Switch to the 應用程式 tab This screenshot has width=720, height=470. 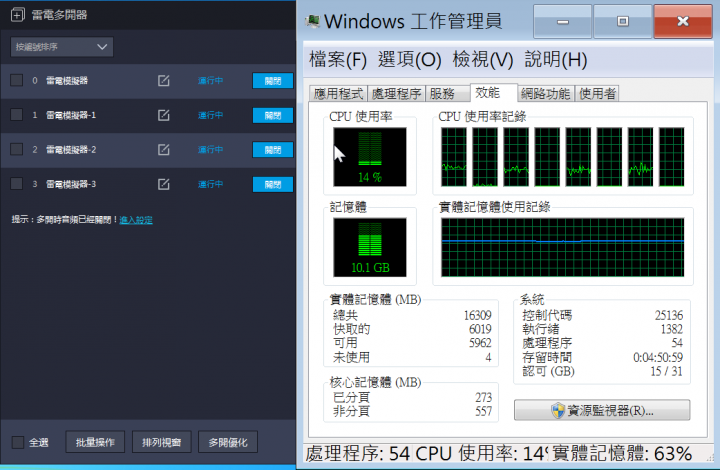338,94
